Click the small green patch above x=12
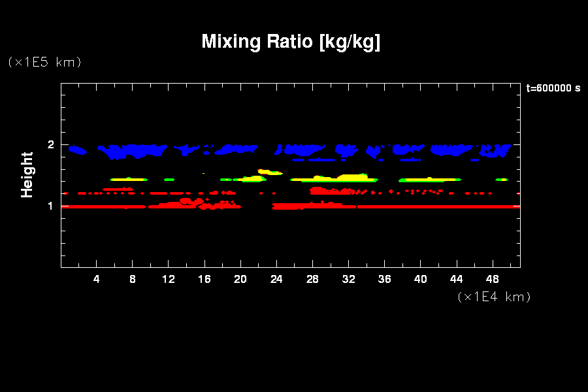588x392 pixels. click(169, 179)
